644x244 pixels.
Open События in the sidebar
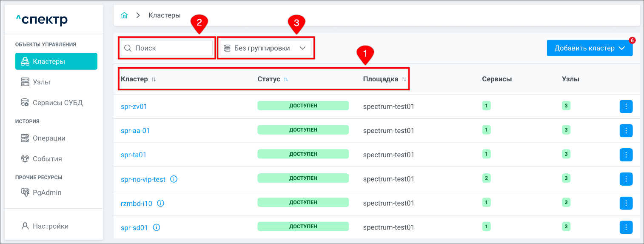pos(47,159)
